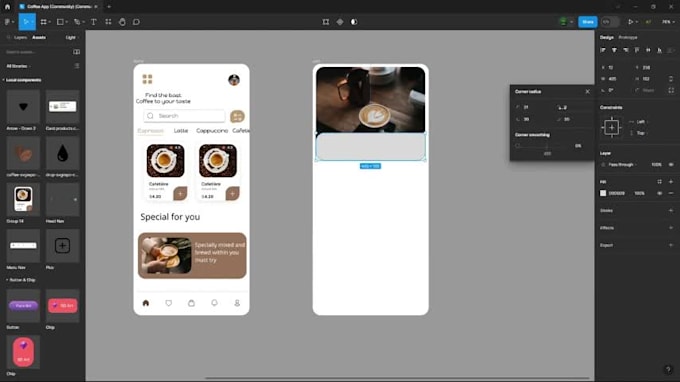Click the Align left icon
The image size is (680, 382).
point(603,50)
